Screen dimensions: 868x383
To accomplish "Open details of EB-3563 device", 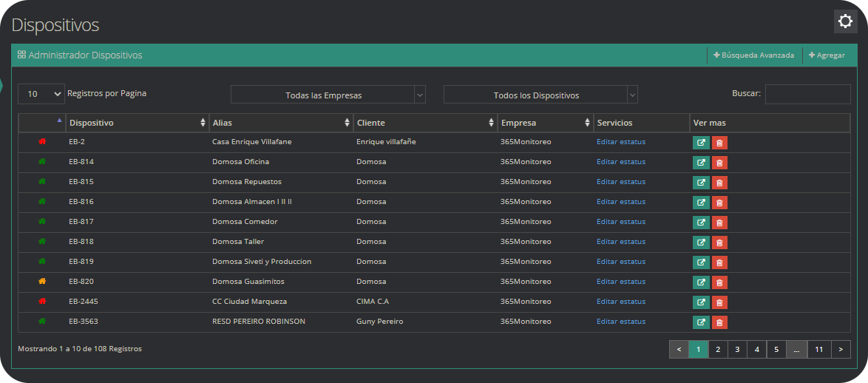I will tap(701, 322).
